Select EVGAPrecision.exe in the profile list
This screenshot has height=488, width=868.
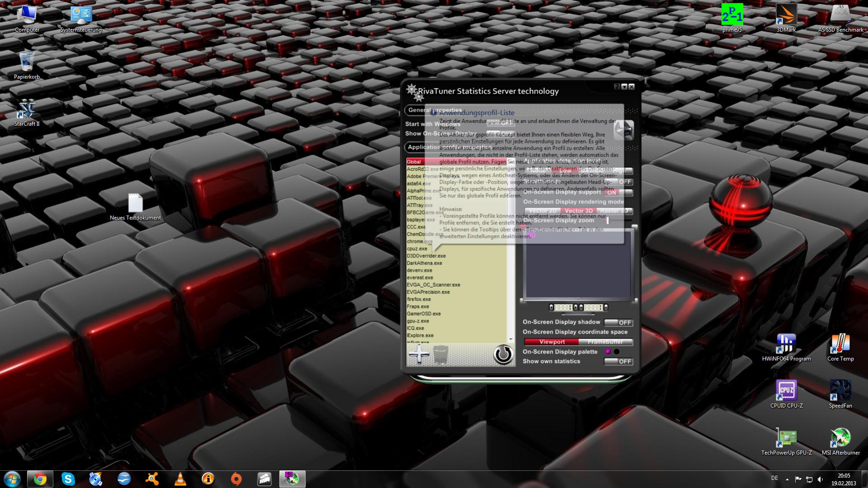coord(456,292)
